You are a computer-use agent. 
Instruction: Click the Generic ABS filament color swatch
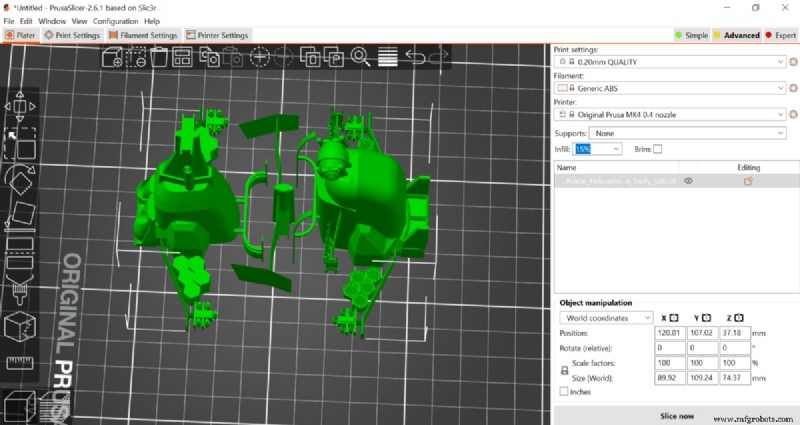coord(562,88)
